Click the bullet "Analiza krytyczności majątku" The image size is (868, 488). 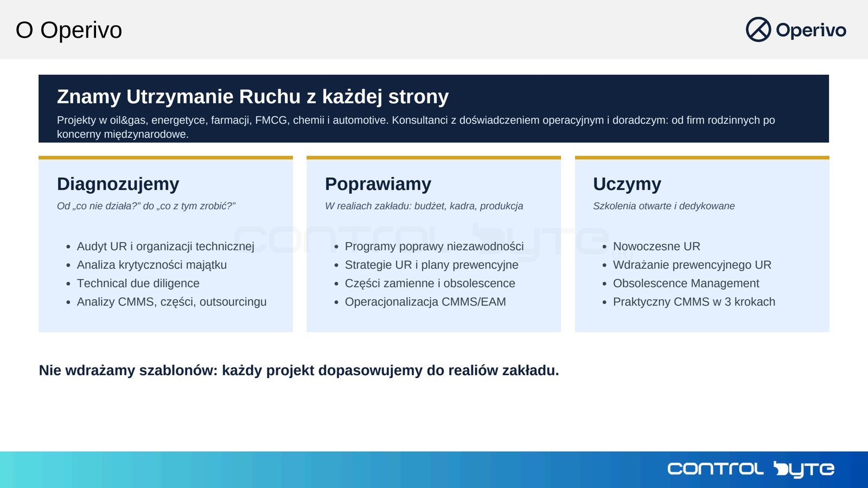click(x=152, y=265)
